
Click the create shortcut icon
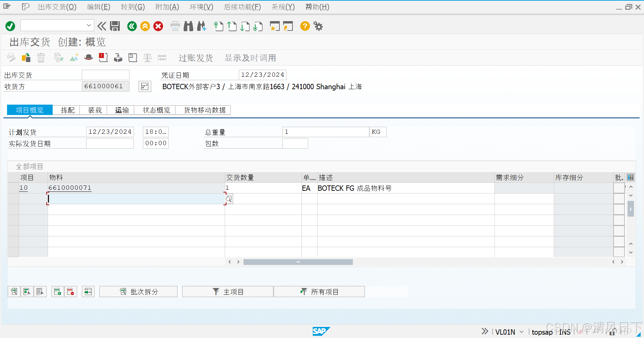coord(288,26)
